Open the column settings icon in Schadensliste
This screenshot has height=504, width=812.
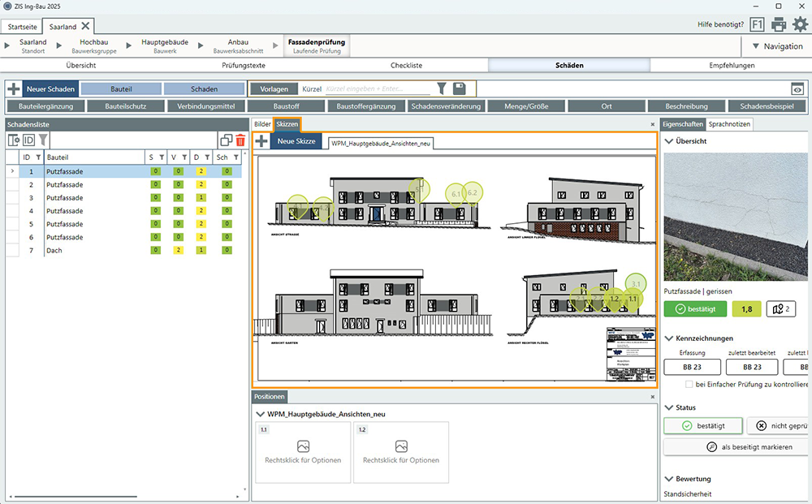pyautogui.click(x=14, y=140)
